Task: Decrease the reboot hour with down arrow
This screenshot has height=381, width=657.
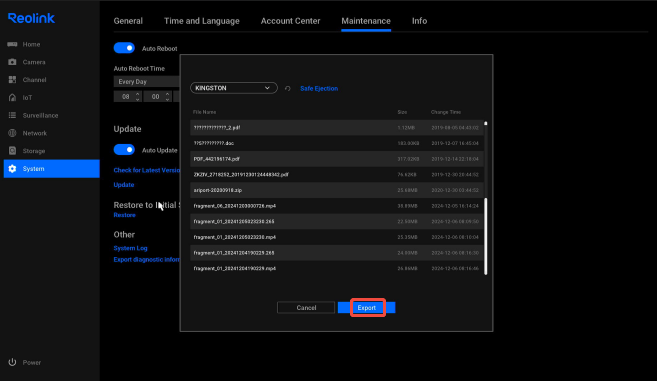Action: coord(137,99)
